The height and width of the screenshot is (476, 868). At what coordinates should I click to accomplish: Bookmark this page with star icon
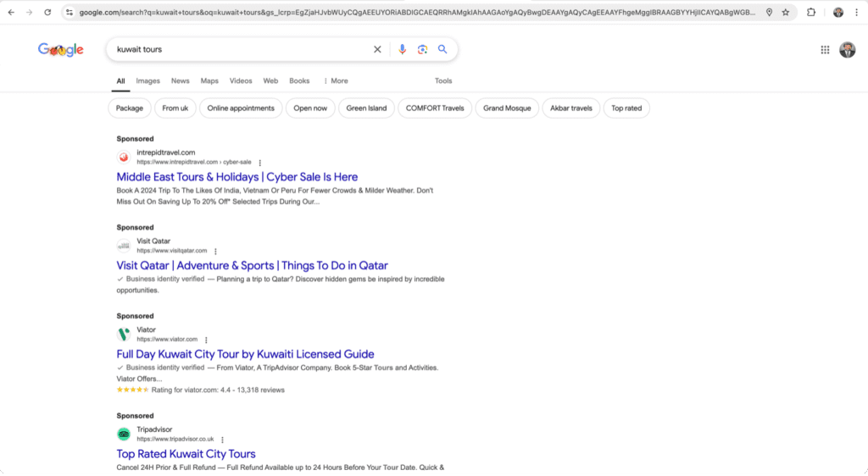(786, 12)
